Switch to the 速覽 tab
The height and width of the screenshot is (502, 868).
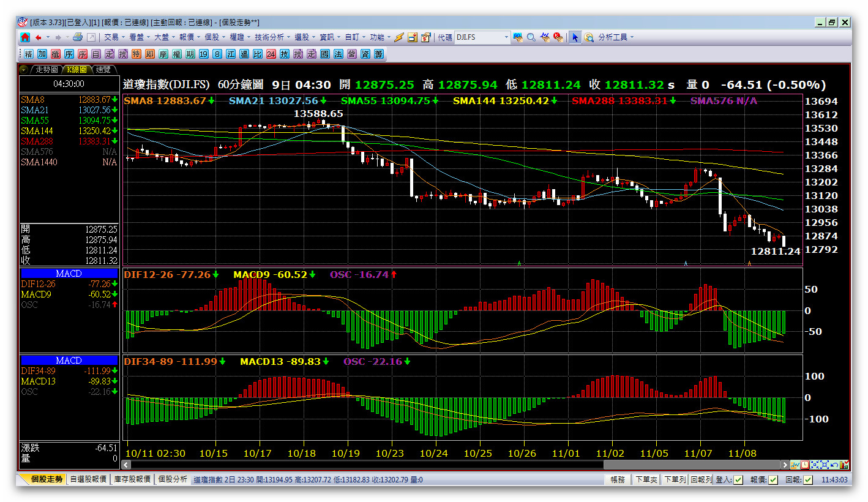pyautogui.click(x=103, y=70)
